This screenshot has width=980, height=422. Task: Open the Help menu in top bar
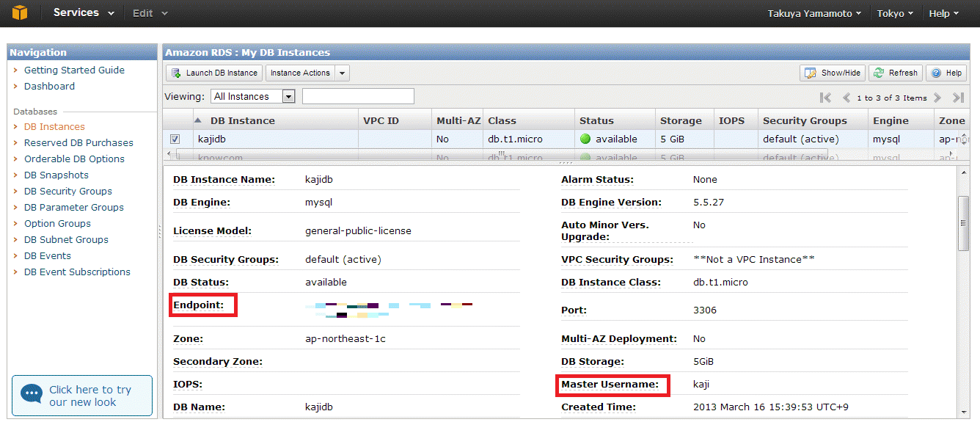point(943,13)
